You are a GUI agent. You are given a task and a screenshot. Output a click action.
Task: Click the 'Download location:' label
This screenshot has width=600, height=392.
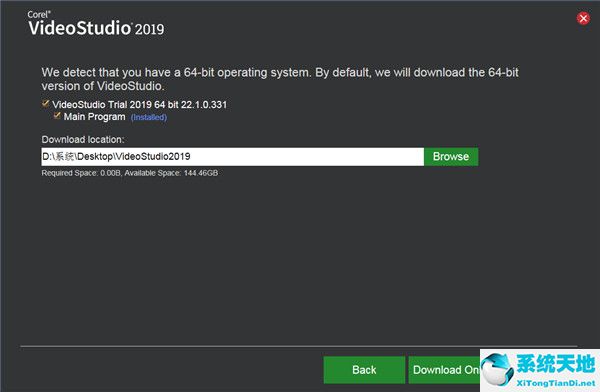tap(83, 139)
